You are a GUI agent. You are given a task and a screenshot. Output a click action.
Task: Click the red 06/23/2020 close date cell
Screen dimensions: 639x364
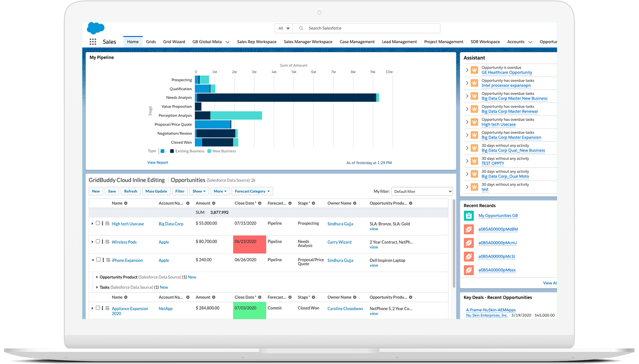click(x=250, y=244)
